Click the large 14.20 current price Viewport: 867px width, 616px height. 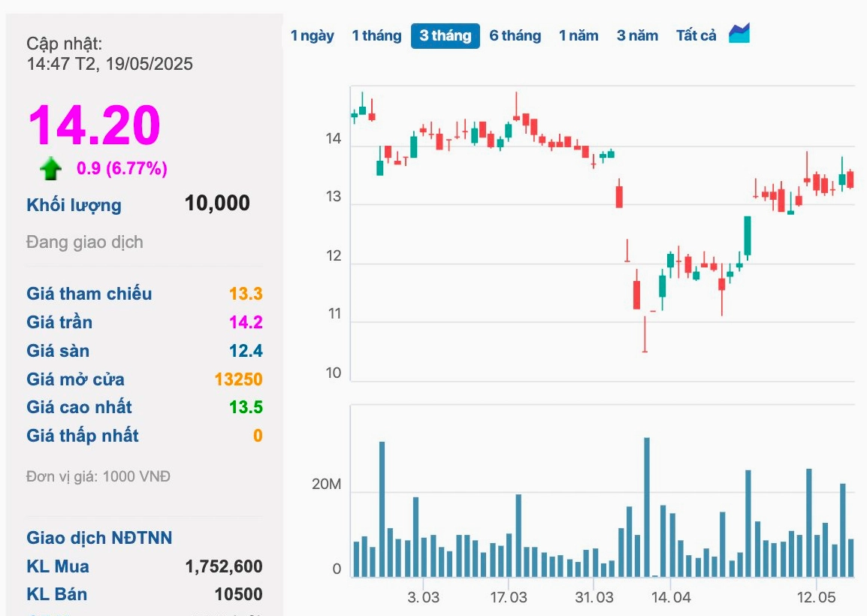point(95,125)
